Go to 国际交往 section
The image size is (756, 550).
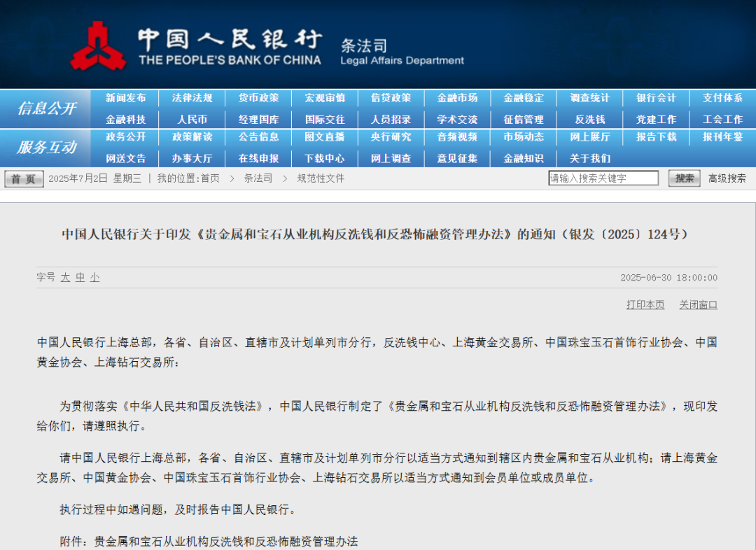pyautogui.click(x=325, y=119)
